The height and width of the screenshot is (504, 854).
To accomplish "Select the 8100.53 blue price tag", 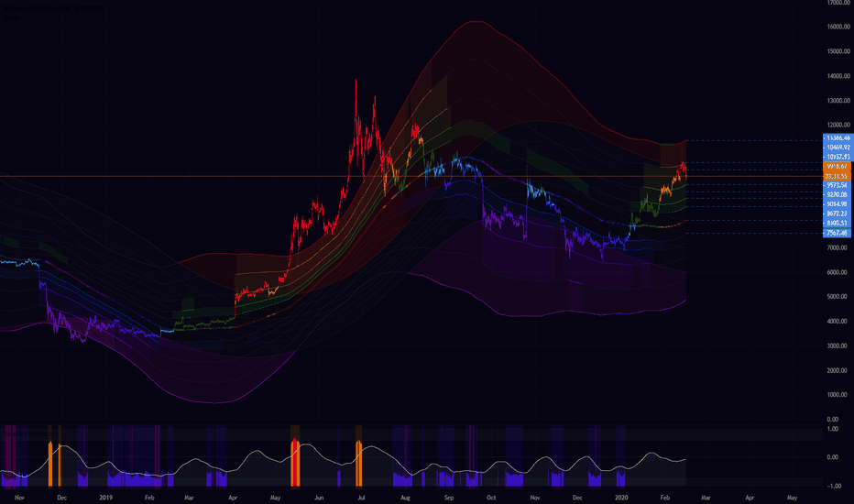I will [x=838, y=223].
